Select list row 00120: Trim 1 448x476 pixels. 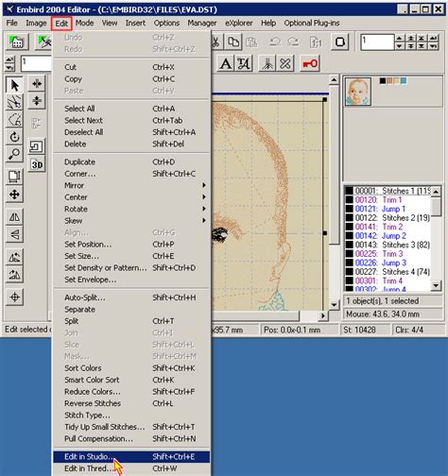point(388,200)
